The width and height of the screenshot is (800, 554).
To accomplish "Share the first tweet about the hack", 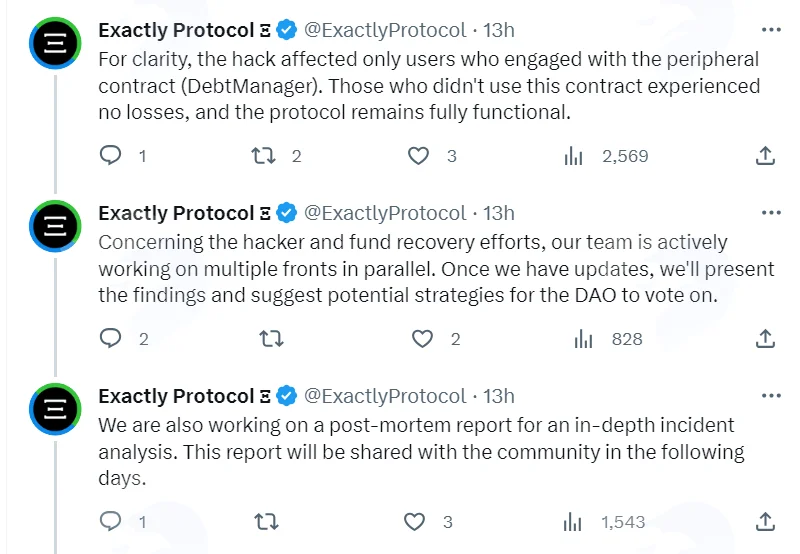I will [765, 156].
